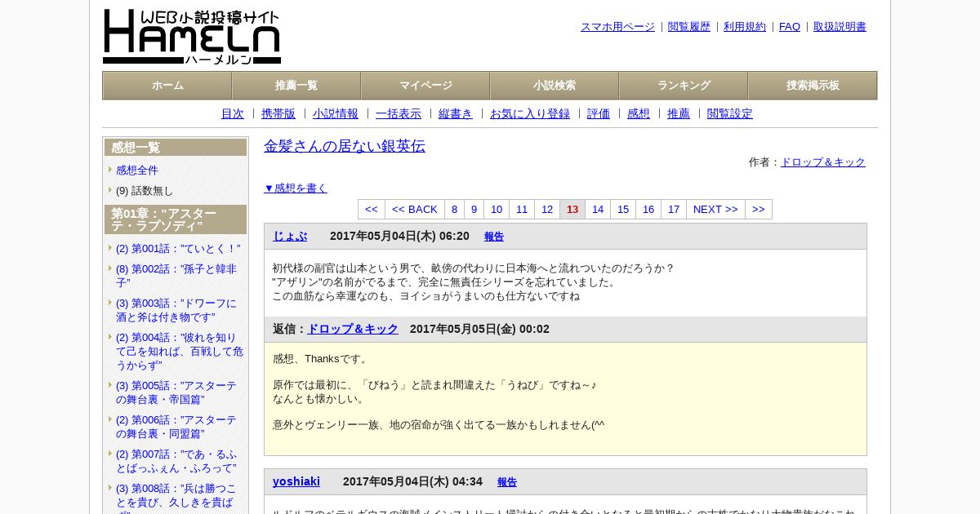Show 感想全件 in the sidebar

(x=137, y=171)
